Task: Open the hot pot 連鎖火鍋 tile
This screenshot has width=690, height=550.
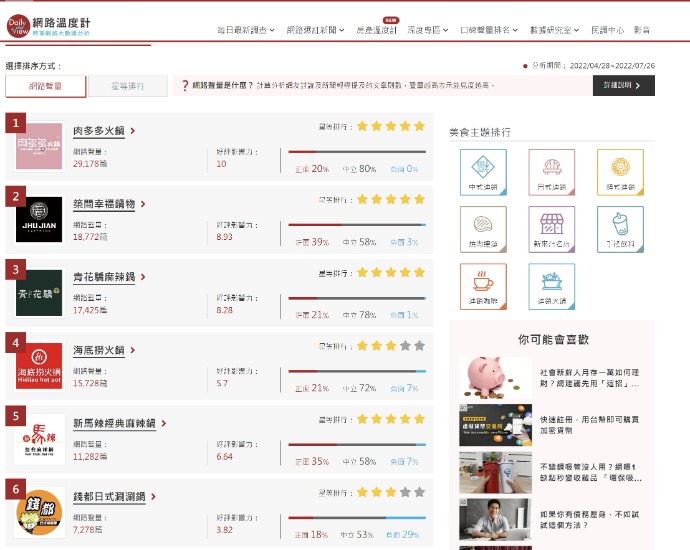Action: [x=552, y=286]
